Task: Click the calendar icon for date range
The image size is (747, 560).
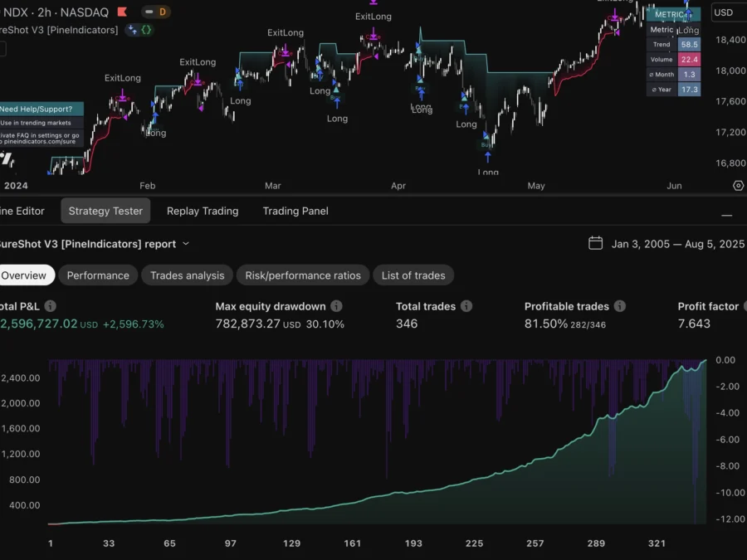Action: click(595, 243)
